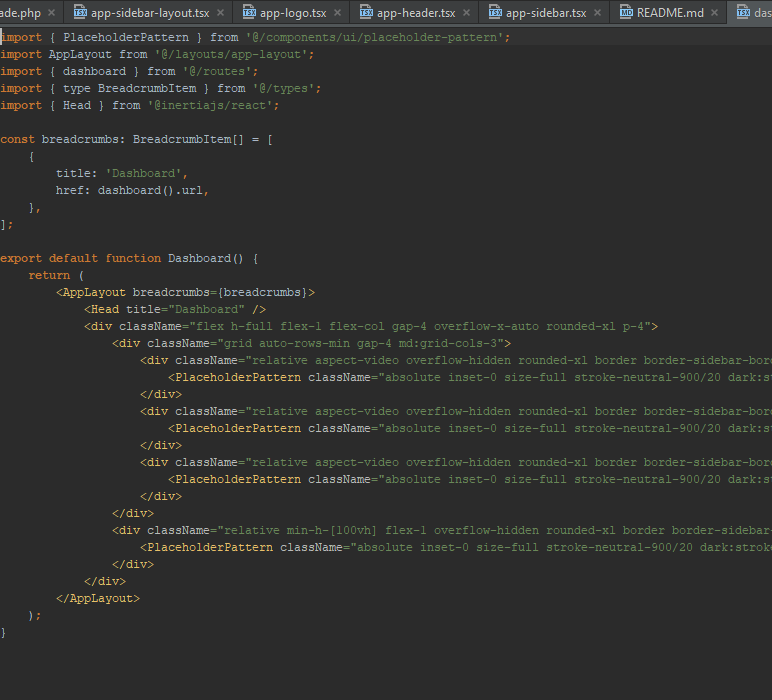This screenshot has height=700, width=772.
Task: Close the app-logo.tsx editor tab
Action: (x=338, y=13)
